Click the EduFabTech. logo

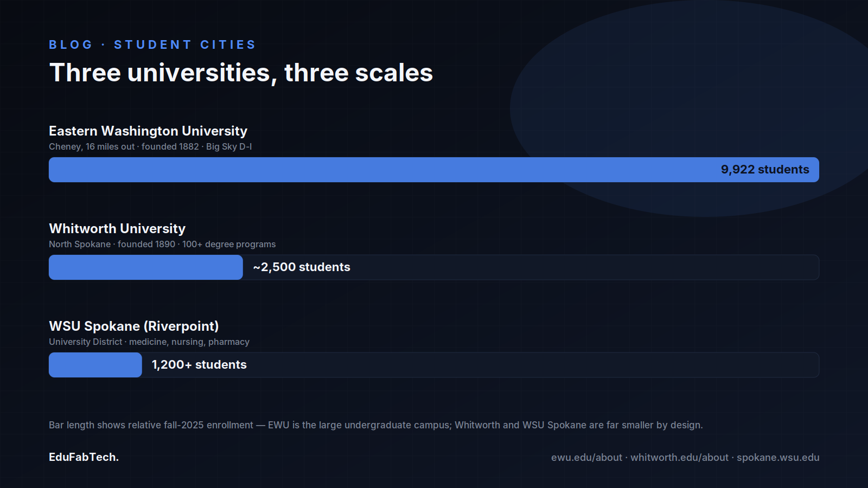[x=84, y=457]
